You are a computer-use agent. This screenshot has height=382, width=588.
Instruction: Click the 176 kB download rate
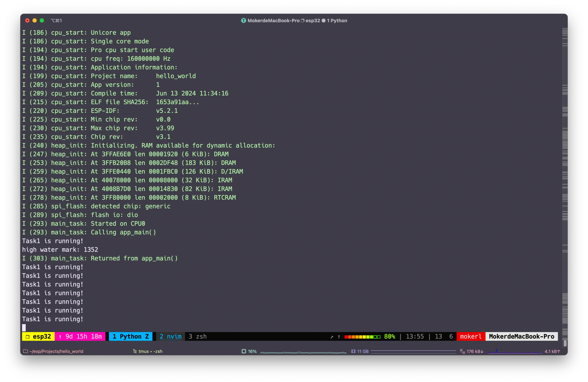coord(475,351)
